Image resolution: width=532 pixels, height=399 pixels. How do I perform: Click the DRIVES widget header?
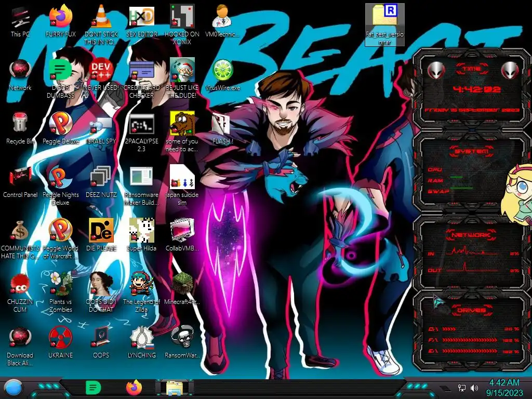[x=472, y=310]
